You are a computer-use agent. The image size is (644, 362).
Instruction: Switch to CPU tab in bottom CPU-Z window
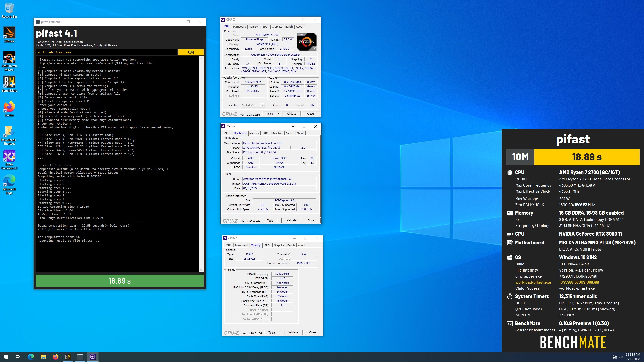[x=228, y=245]
